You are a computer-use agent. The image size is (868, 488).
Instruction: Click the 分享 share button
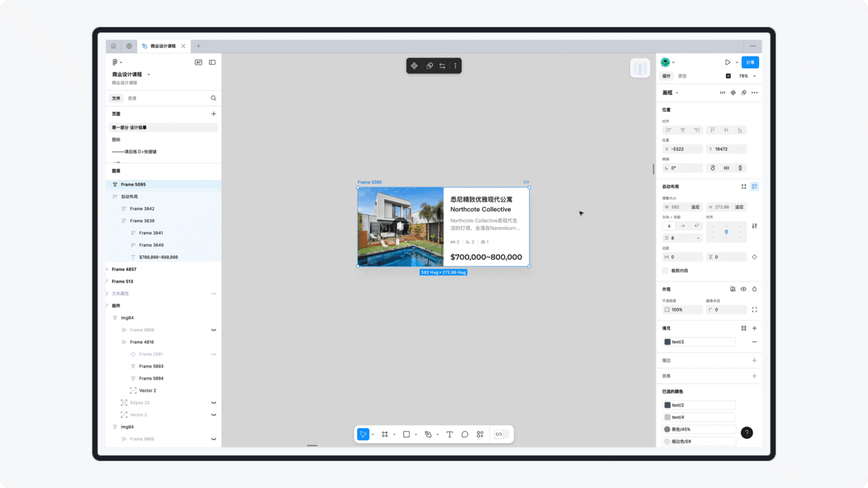click(x=750, y=62)
